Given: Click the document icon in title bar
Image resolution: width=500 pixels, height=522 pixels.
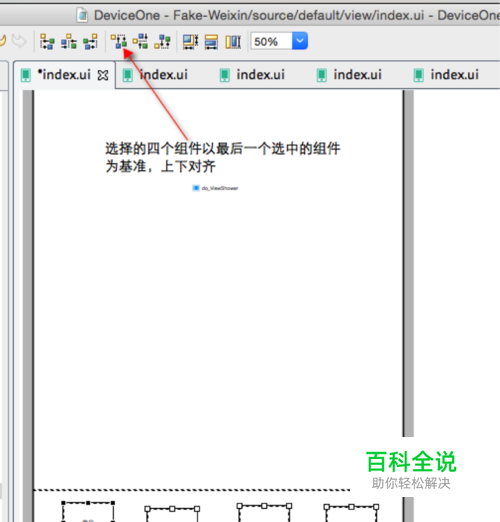Looking at the screenshot, I should tap(82, 15).
